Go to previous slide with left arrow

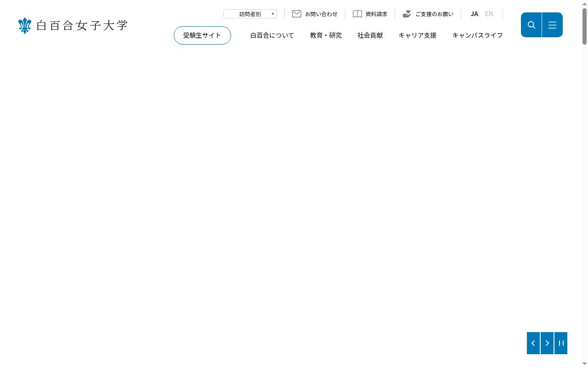tap(533, 343)
